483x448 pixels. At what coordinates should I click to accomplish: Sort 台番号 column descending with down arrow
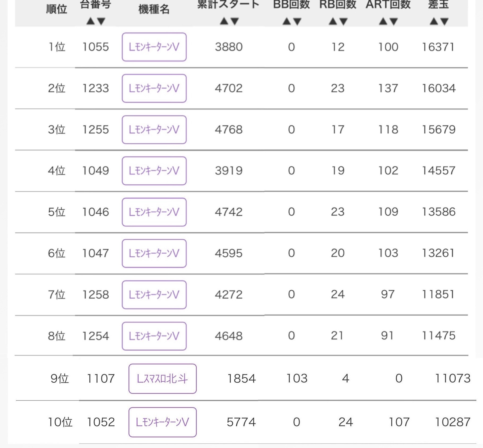coord(101,21)
